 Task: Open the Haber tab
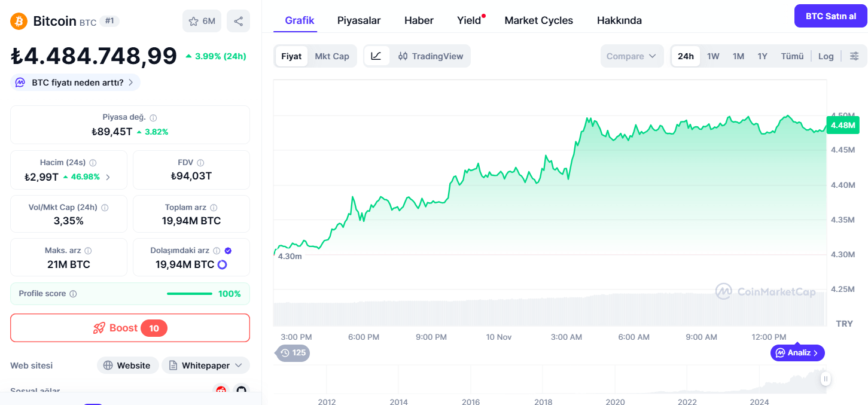[419, 20]
